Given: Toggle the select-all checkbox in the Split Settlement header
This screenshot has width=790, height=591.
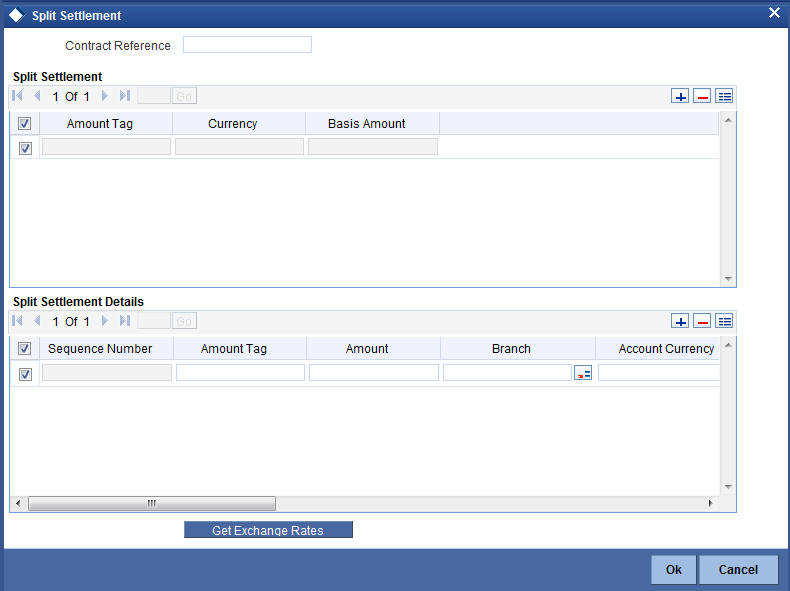Looking at the screenshot, I should point(24,123).
